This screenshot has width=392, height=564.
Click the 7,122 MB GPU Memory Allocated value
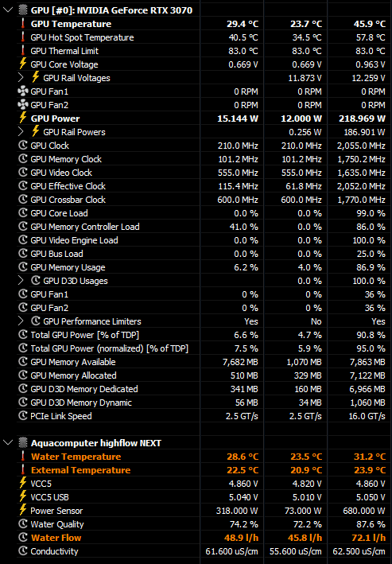point(367,375)
